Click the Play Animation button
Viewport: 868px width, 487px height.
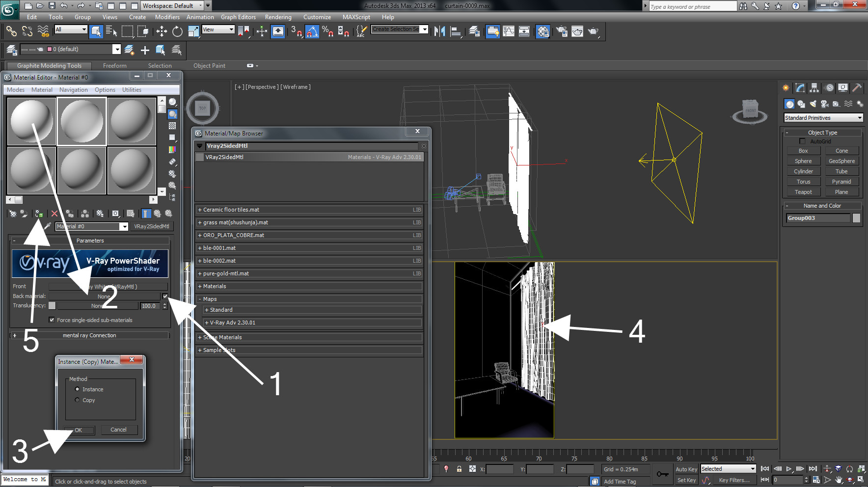point(789,469)
